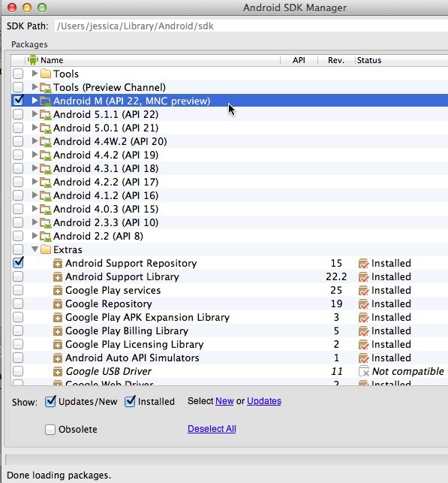Expand the Tools (Preview Channel) node

pyautogui.click(x=35, y=87)
